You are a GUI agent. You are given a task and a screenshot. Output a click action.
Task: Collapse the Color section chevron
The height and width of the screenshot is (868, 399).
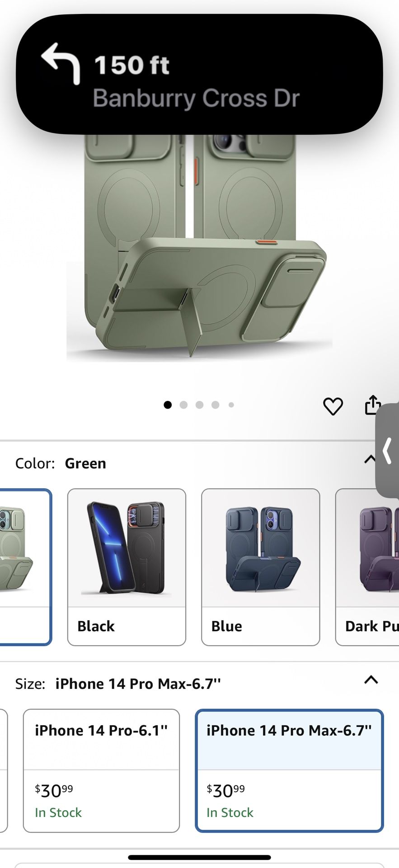[x=370, y=460]
